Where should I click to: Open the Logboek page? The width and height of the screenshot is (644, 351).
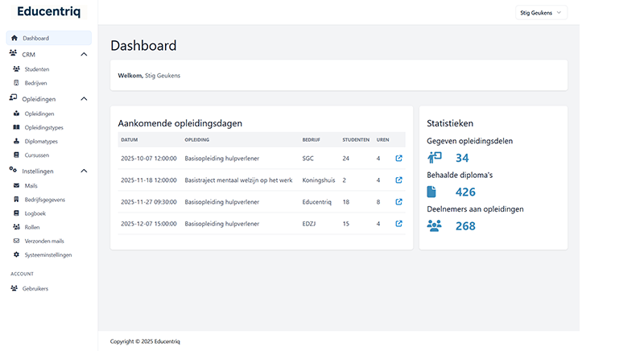35,213
